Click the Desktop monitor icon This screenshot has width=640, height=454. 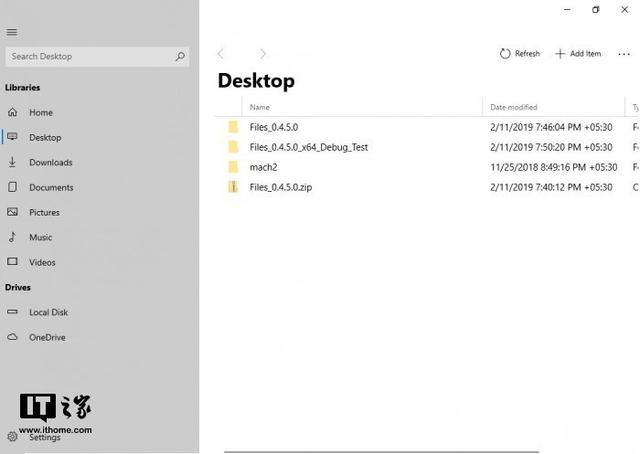click(13, 137)
